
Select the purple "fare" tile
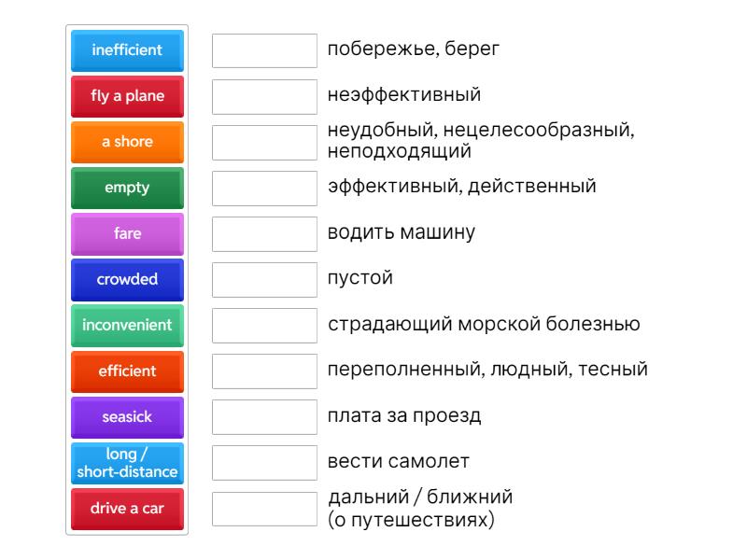pos(127,233)
